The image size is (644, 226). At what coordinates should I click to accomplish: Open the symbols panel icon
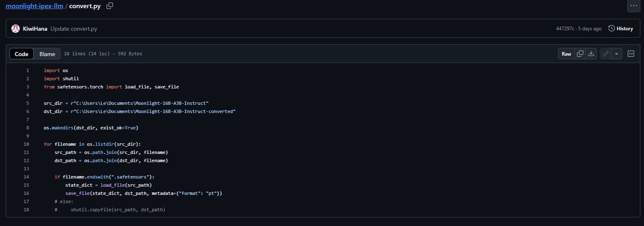[631, 54]
